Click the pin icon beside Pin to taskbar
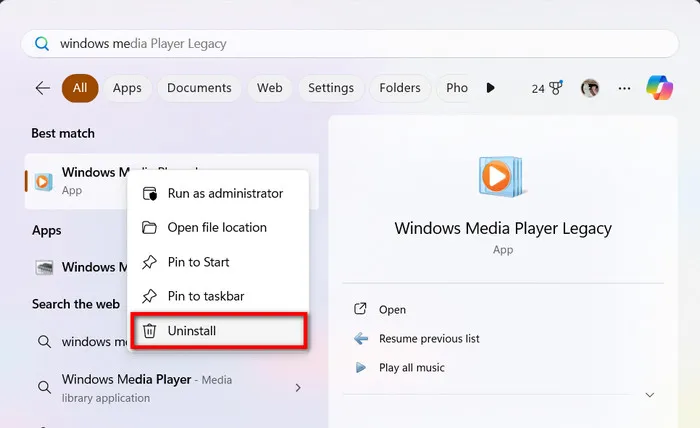700x428 pixels. 149,296
